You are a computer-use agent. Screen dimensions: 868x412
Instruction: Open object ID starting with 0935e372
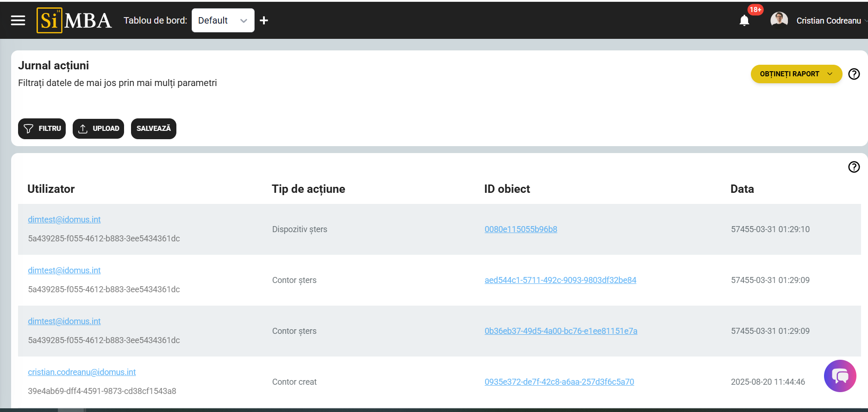[x=559, y=382]
